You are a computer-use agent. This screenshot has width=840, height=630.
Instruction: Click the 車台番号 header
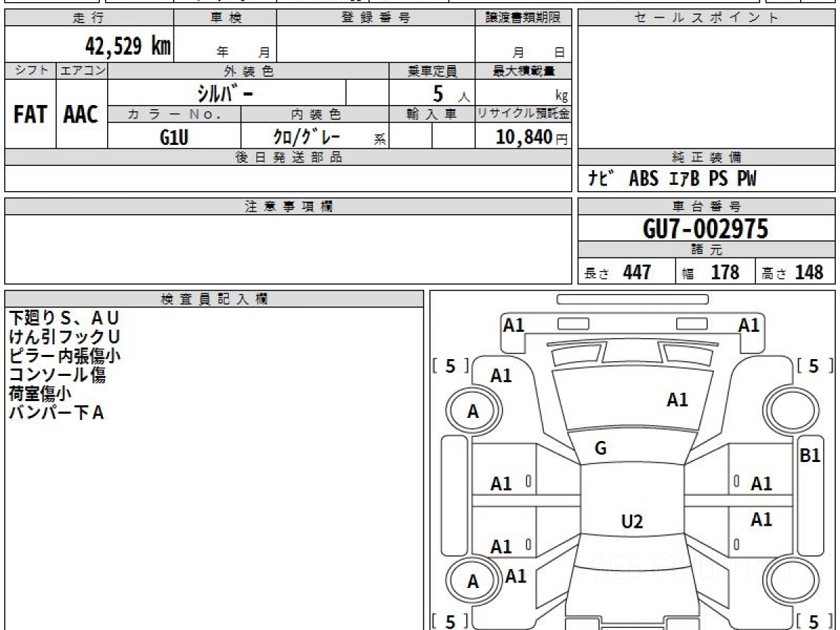[x=706, y=206]
